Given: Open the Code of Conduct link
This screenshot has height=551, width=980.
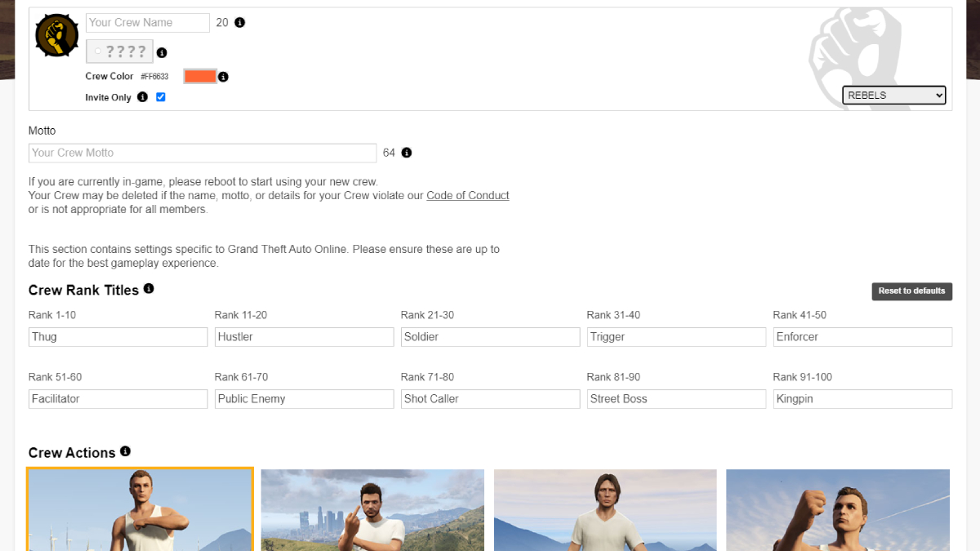Looking at the screenshot, I should tap(467, 196).
